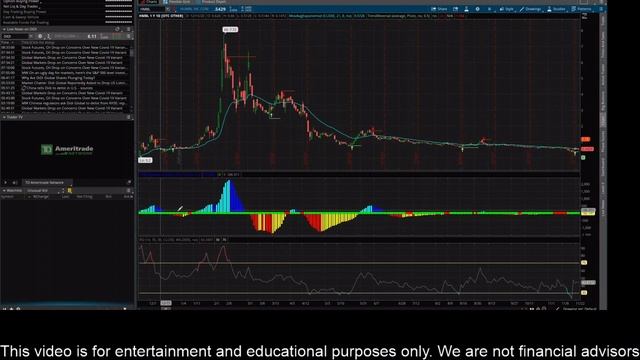
Task: Click the Available Funds For Trading row
Action: pos(67,22)
